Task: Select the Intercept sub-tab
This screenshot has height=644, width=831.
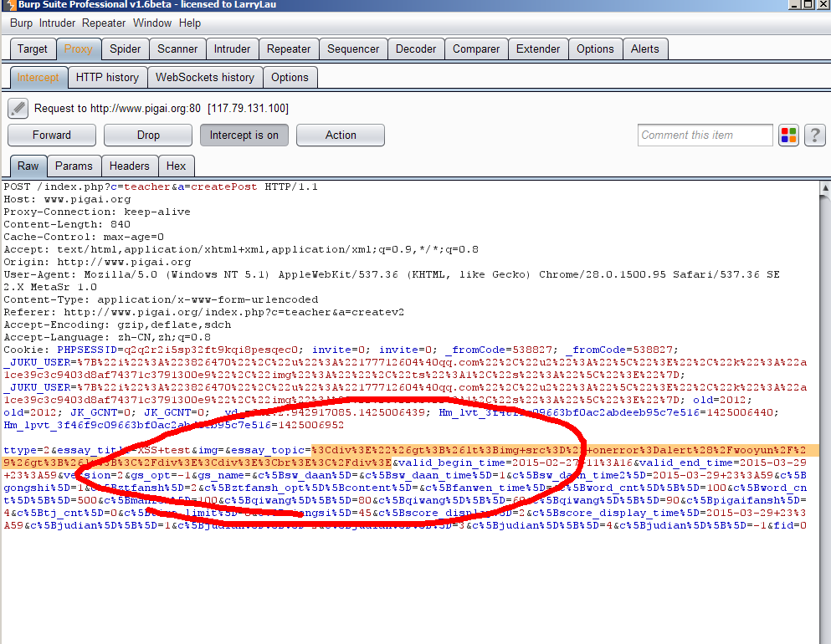Action: click(38, 77)
